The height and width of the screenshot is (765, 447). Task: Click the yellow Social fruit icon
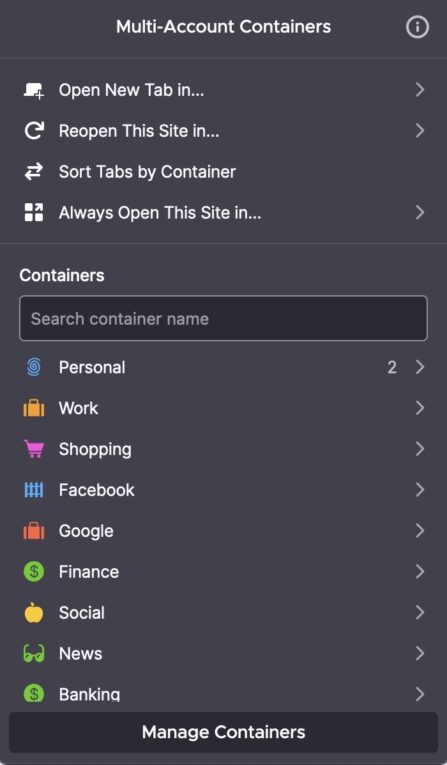coord(34,613)
